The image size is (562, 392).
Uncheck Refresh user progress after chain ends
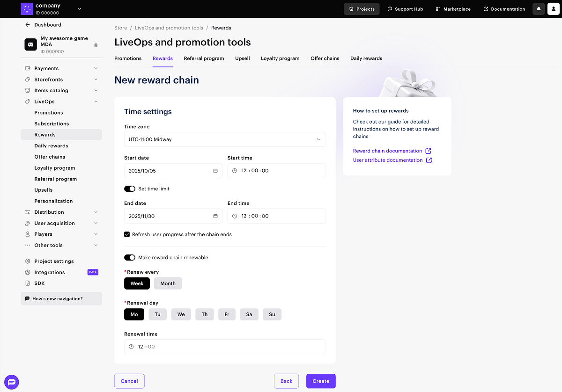click(x=127, y=234)
